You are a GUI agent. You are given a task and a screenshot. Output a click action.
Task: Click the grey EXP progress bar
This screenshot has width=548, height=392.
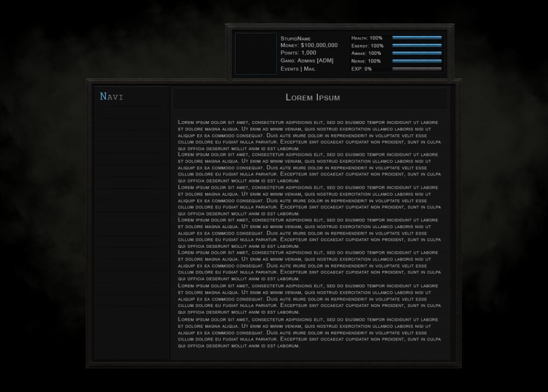[416, 69]
